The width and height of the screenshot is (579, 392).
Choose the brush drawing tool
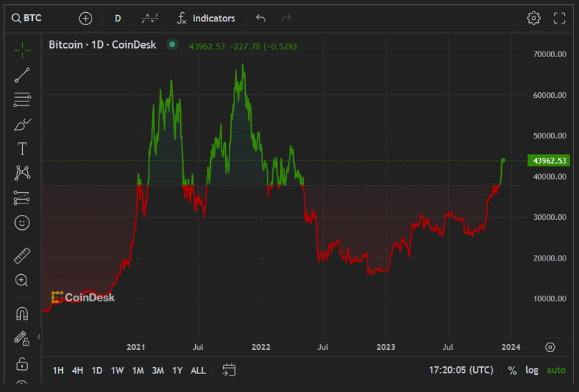pyautogui.click(x=22, y=124)
